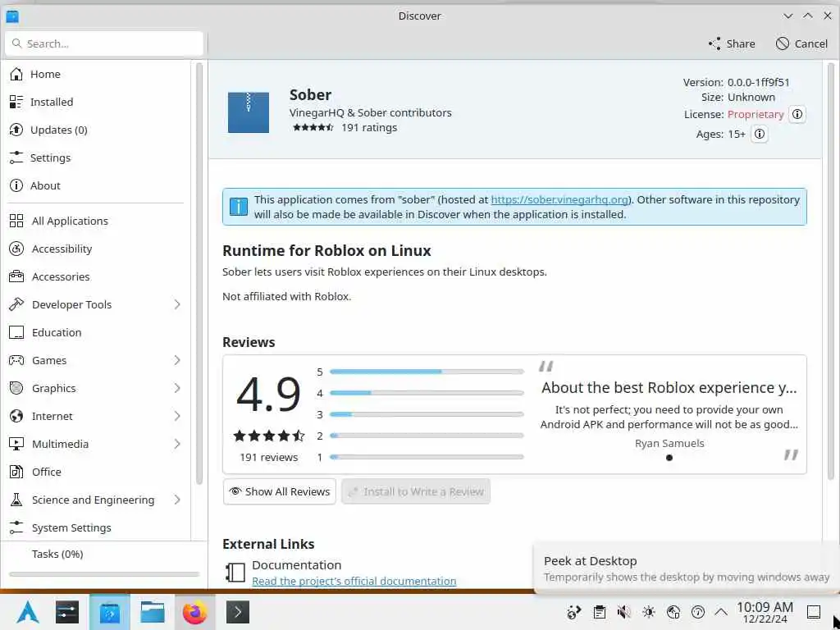Click the review carousel page dot

click(x=669, y=458)
